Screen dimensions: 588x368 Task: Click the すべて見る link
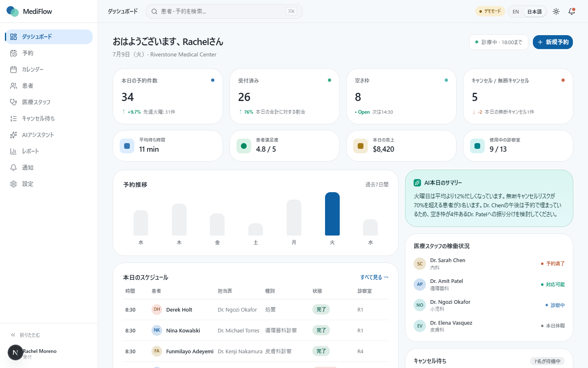[x=374, y=277]
